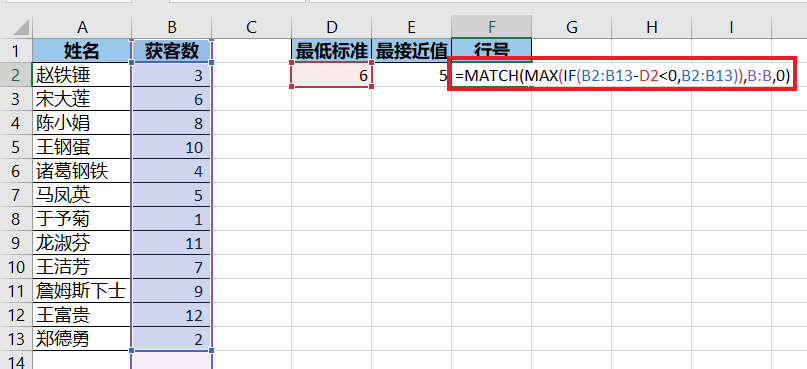Click the 最低标准 header cell
The image size is (807, 369).
332,51
